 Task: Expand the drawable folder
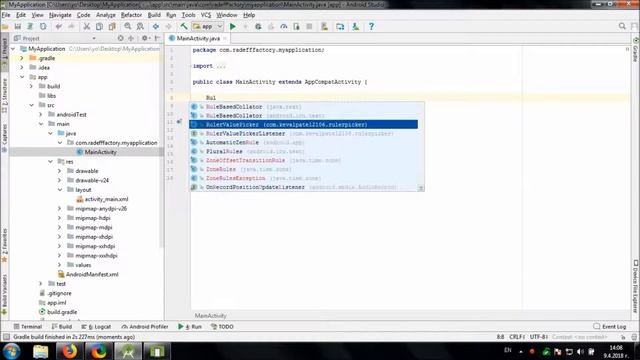point(60,171)
